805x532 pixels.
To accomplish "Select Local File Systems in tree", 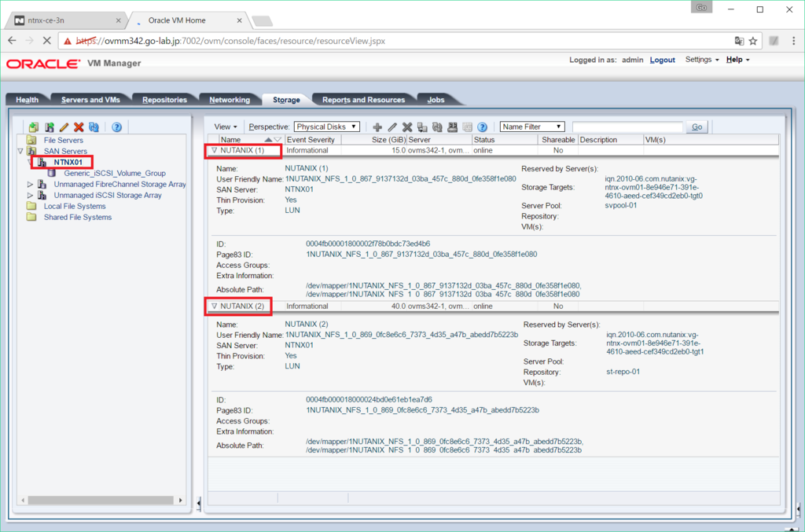I will pos(75,206).
